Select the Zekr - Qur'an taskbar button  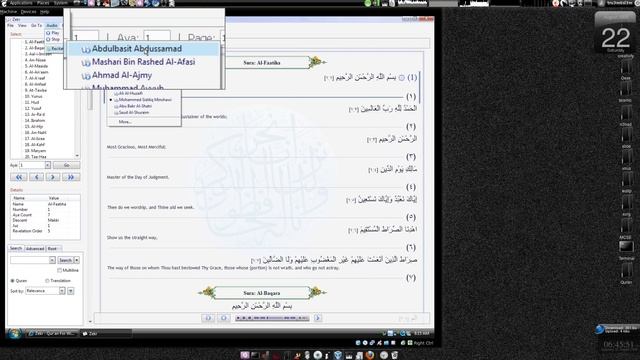pyautogui.click(x=51, y=333)
